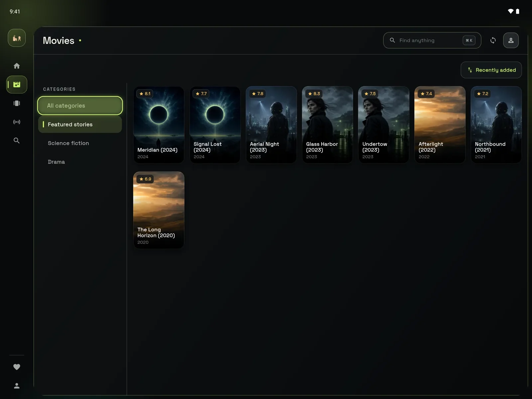Screen dimensions: 532x399
Task: Click the 6.9 rating badge on The Long Horizon
Action: pos(145,179)
